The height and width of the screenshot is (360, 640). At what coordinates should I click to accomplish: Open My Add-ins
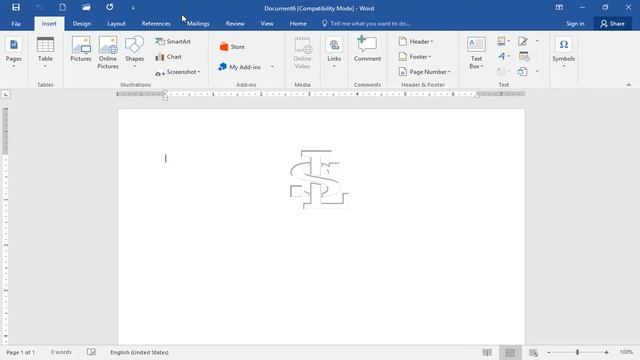240,67
